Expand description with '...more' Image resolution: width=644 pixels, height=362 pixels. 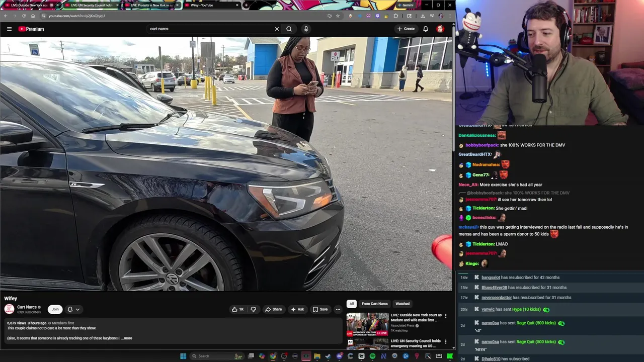pyautogui.click(x=127, y=338)
